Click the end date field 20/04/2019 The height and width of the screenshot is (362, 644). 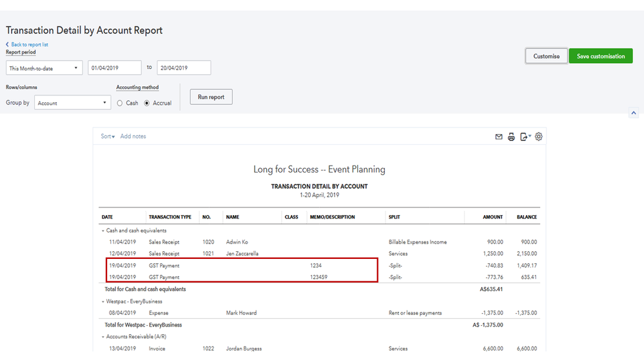coord(184,68)
